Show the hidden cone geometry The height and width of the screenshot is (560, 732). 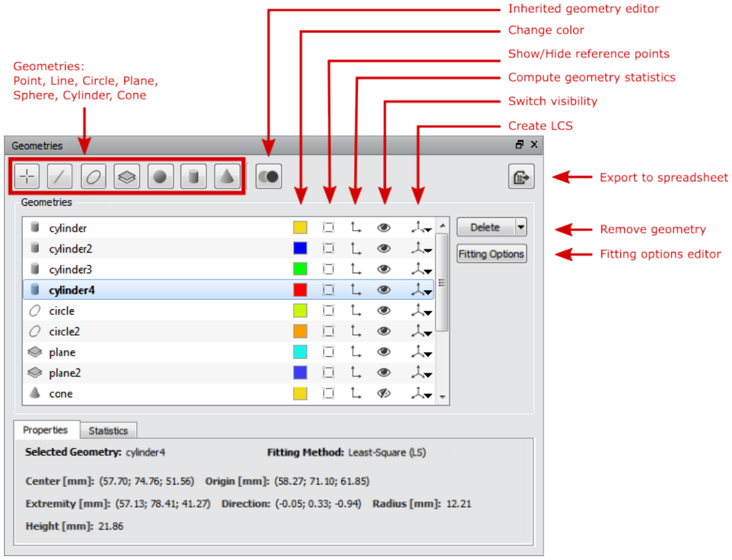(384, 393)
